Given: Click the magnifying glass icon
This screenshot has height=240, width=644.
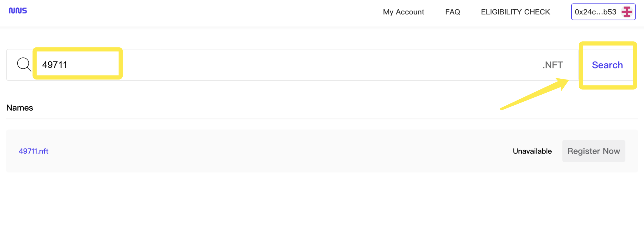Looking at the screenshot, I should [x=24, y=64].
